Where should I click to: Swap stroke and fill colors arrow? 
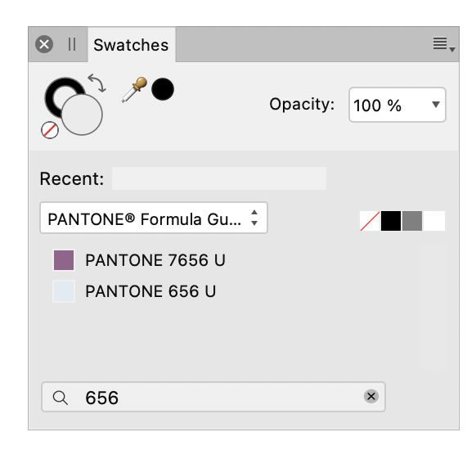(x=97, y=83)
